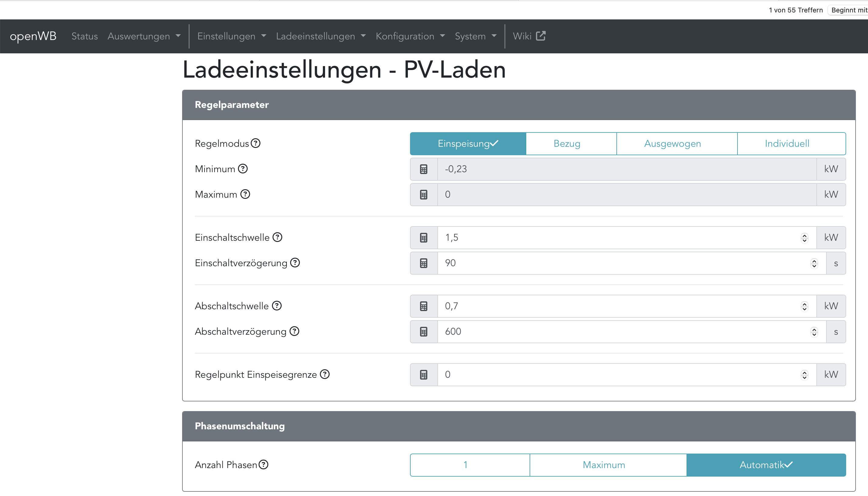
Task: Click the openWB brand link
Action: point(33,36)
